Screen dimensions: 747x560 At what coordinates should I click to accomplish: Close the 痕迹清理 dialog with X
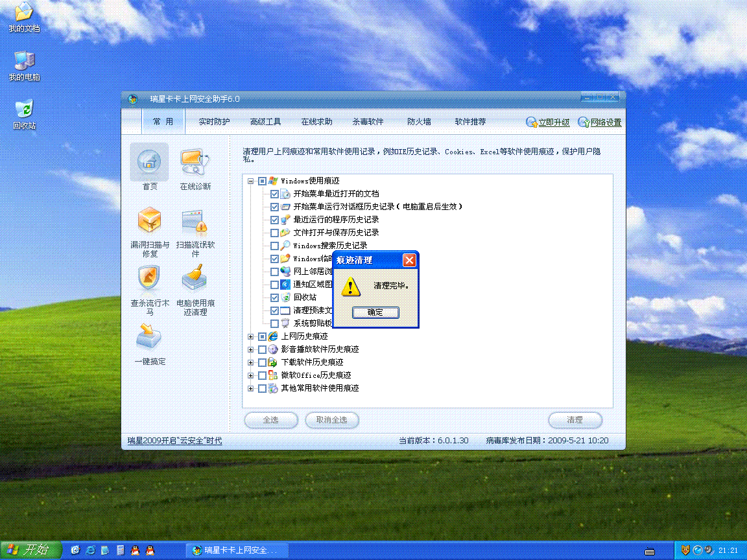(x=409, y=260)
